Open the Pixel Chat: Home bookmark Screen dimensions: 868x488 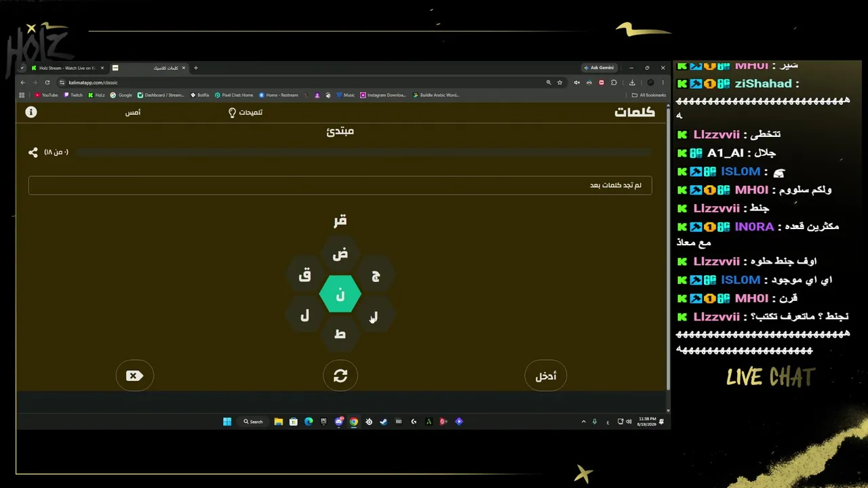(x=234, y=96)
